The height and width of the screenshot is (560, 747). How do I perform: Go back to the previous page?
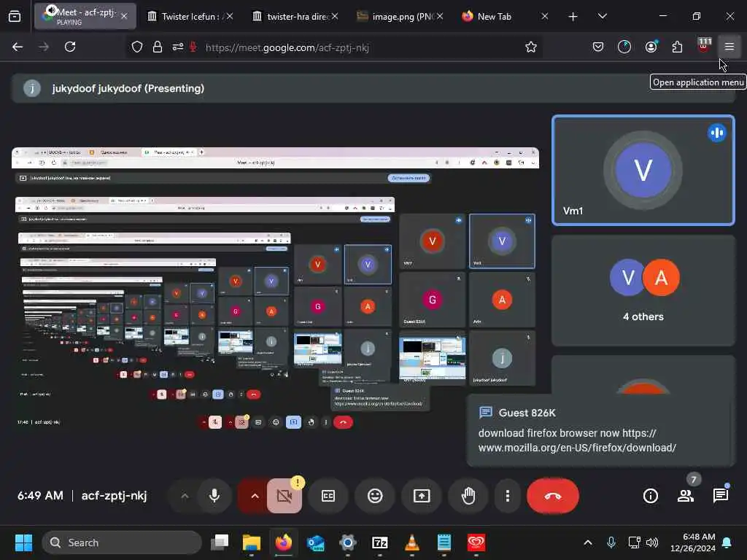[x=18, y=47]
